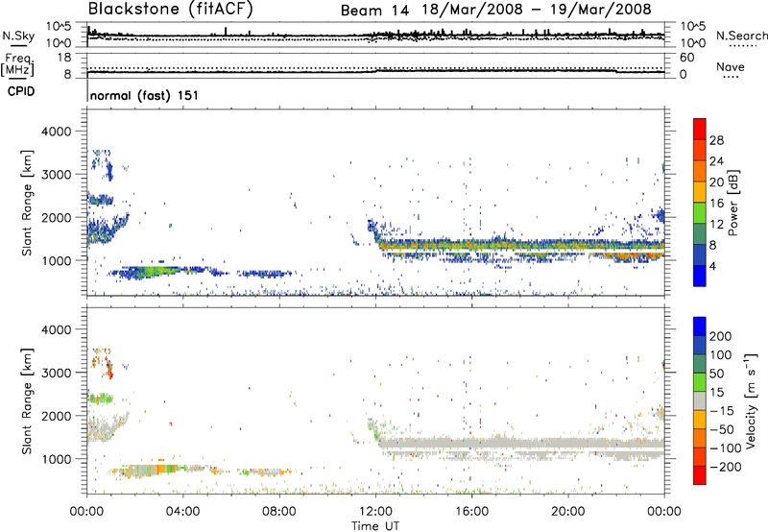
Task: Click the '10^5' label on the left noise axis
Action: click(59, 27)
